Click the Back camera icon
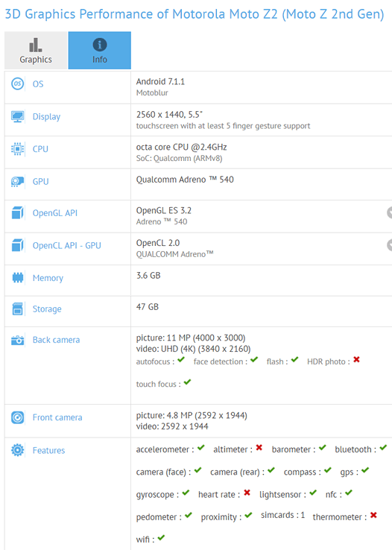 (18, 340)
